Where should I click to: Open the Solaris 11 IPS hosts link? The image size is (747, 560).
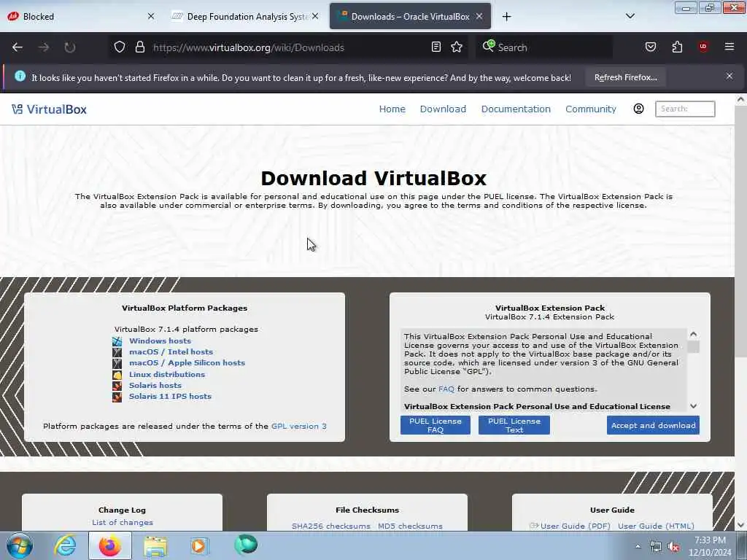click(x=170, y=396)
